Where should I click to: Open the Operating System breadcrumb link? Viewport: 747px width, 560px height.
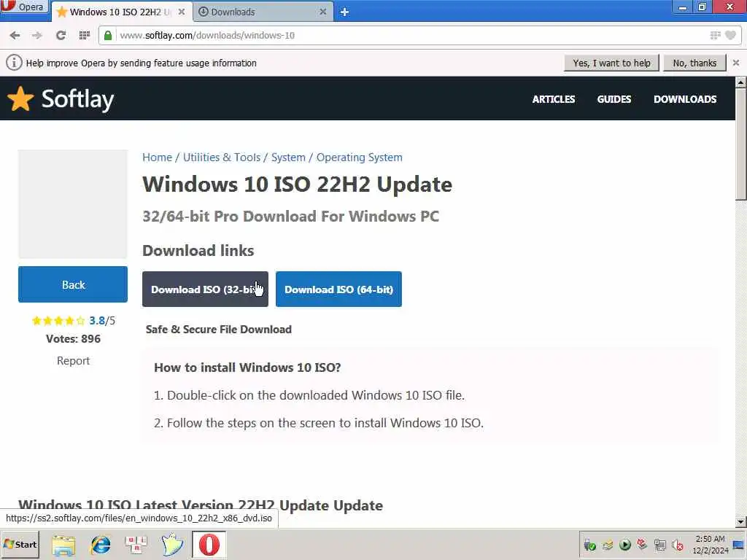click(x=359, y=157)
